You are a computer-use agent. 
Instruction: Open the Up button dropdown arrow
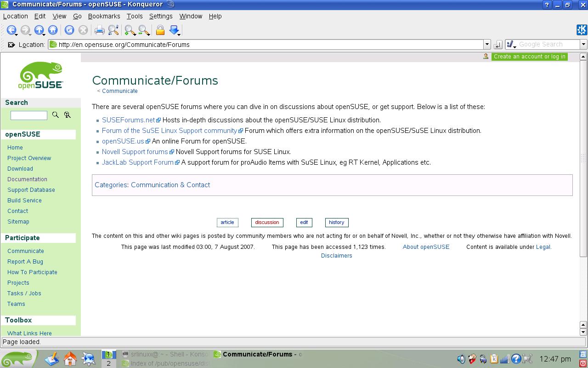coord(44,34)
